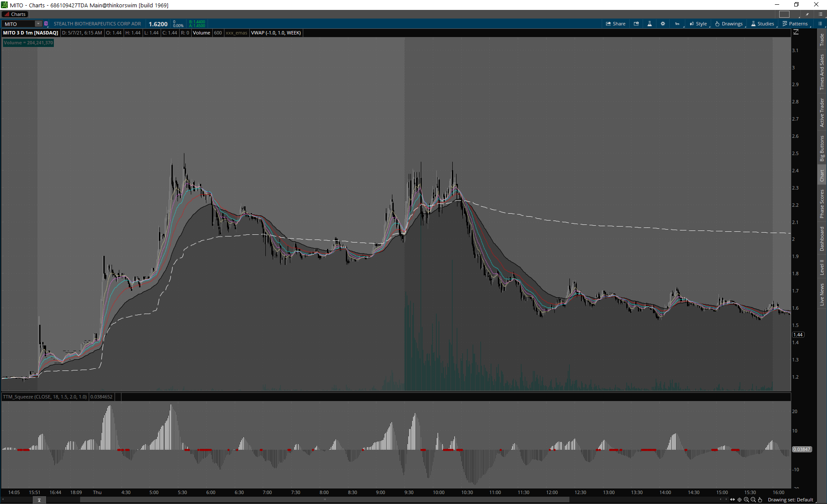Image resolution: width=827 pixels, height=504 pixels.
Task: Open the MITO symbol dropdown arrow
Action: point(38,24)
